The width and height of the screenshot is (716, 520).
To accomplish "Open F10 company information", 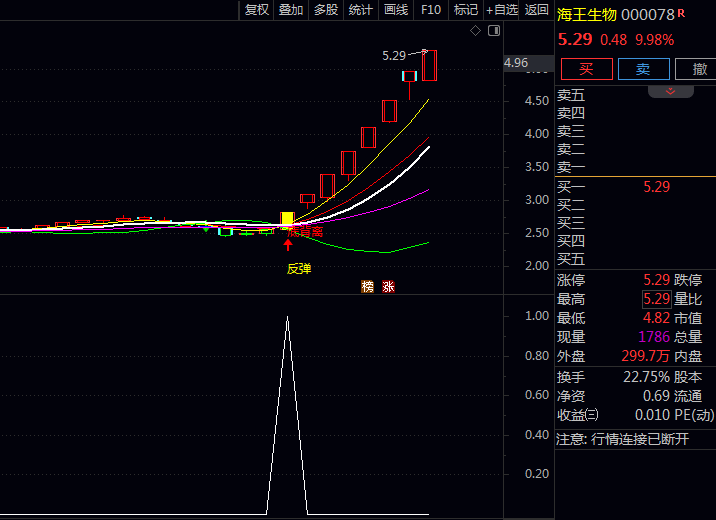I will point(431,10).
